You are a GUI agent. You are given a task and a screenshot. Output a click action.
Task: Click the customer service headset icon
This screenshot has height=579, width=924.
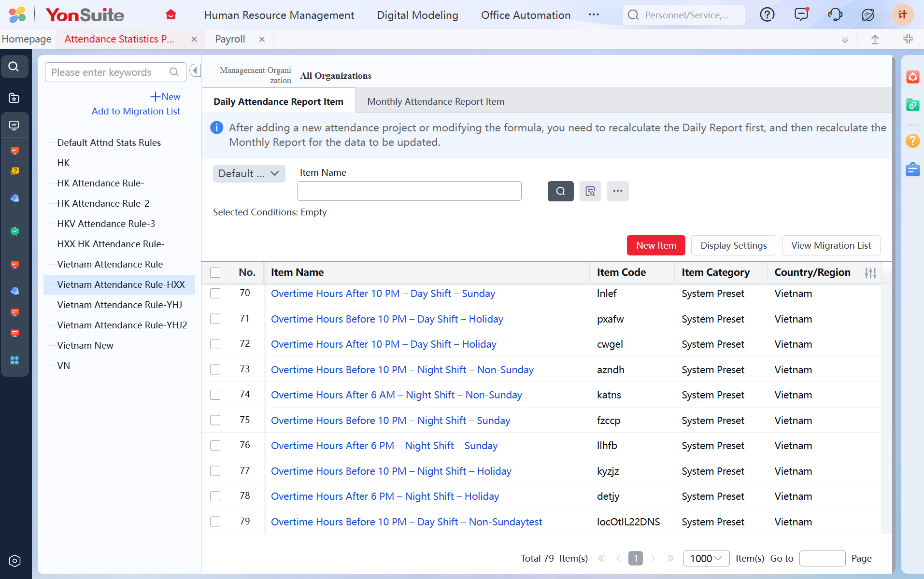(835, 15)
